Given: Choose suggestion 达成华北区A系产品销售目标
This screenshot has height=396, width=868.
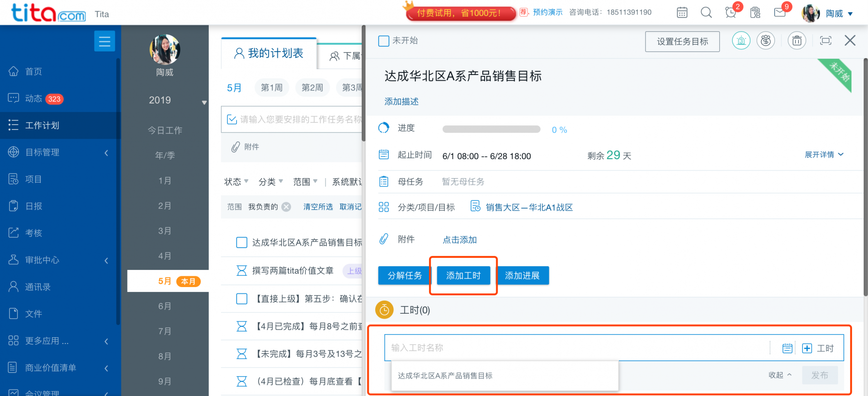Looking at the screenshot, I should coord(505,376).
